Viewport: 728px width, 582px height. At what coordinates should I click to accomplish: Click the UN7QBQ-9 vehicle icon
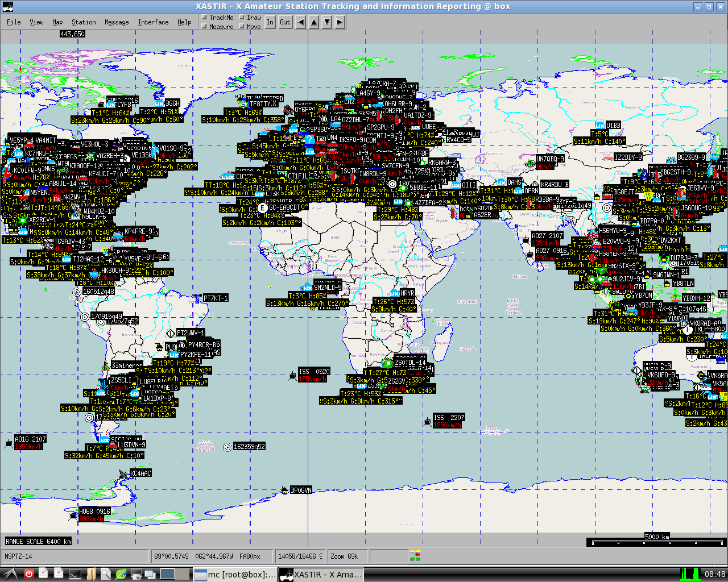(x=530, y=163)
